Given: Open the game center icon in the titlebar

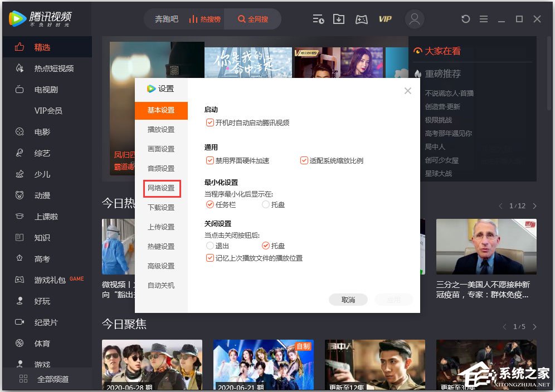Looking at the screenshot, I should pos(361,18).
